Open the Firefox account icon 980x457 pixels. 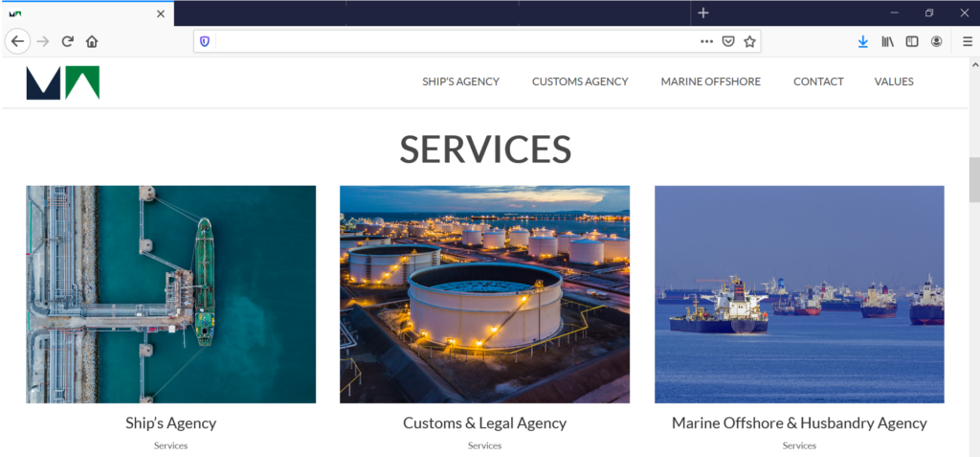click(936, 42)
